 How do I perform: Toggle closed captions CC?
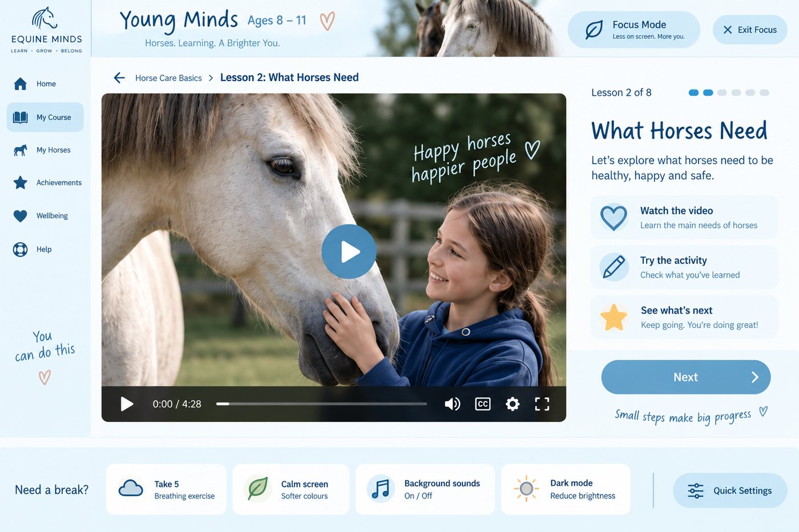tap(483, 404)
